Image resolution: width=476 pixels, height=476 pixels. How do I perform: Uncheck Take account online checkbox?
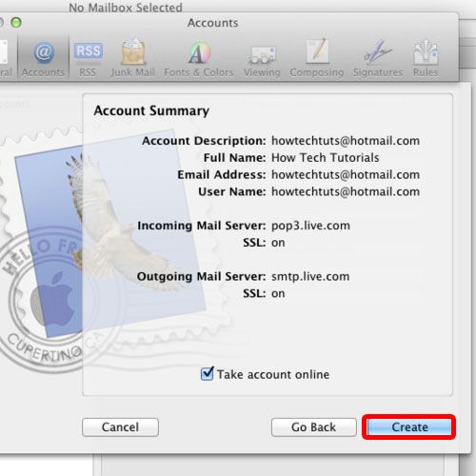[208, 373]
